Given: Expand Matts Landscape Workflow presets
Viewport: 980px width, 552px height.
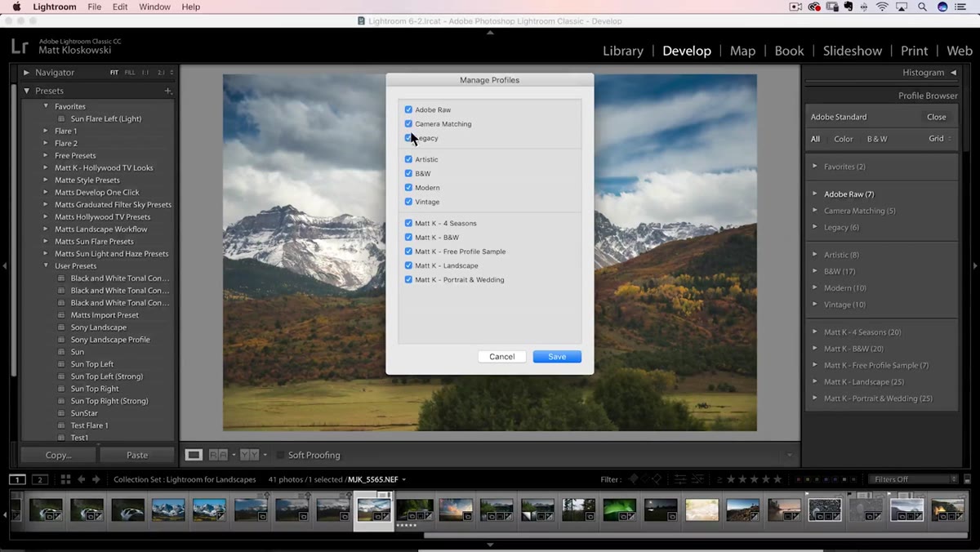Looking at the screenshot, I should tap(46, 229).
